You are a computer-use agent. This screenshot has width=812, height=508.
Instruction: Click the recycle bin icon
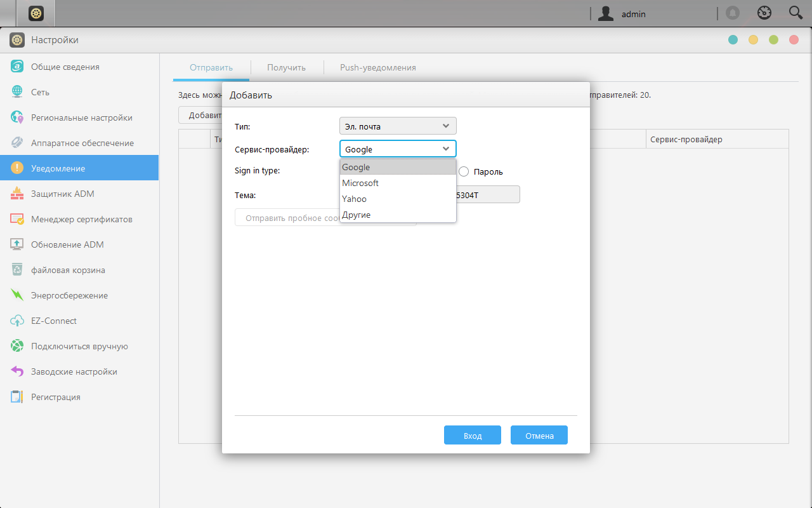coord(17,270)
